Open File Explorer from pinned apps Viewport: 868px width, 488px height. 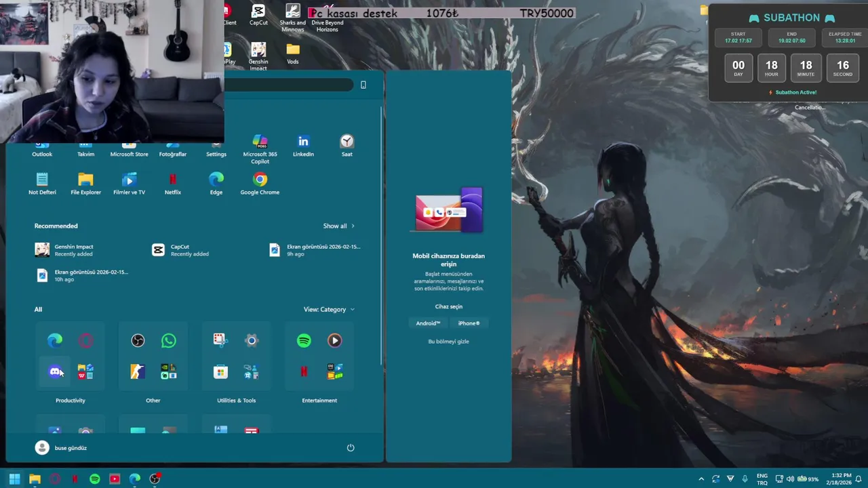click(x=85, y=184)
